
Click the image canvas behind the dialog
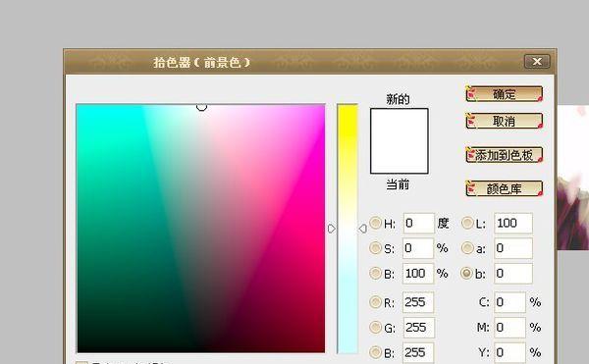(573, 178)
